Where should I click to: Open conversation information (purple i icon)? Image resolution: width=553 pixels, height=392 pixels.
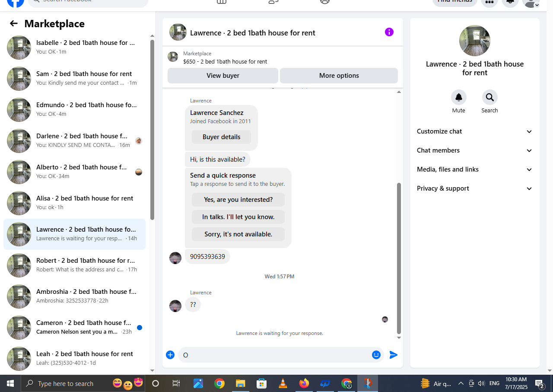pyautogui.click(x=389, y=32)
